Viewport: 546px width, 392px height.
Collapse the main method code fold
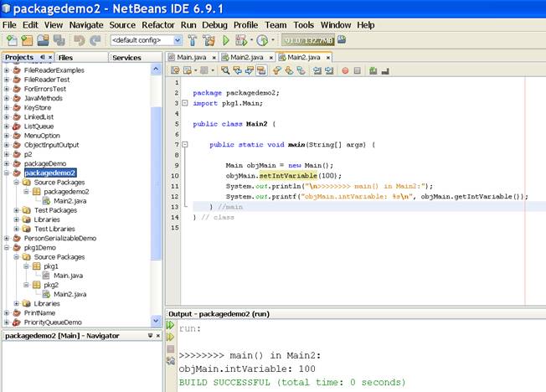coord(185,144)
